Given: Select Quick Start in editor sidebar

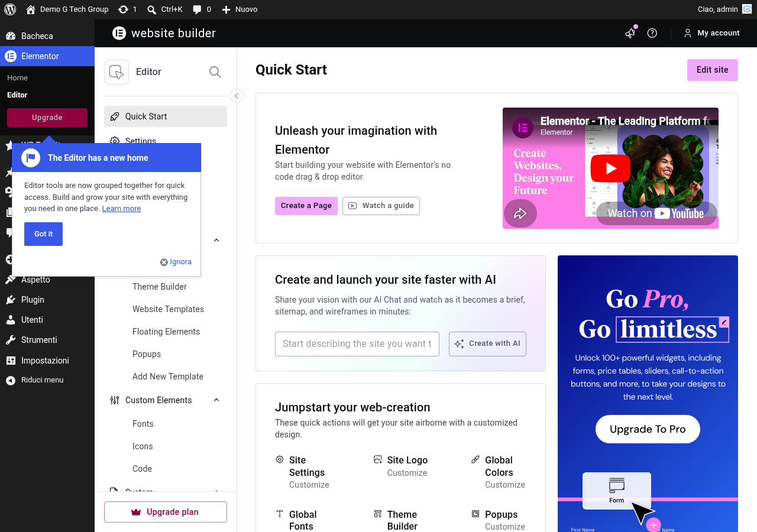Looking at the screenshot, I should [x=166, y=116].
